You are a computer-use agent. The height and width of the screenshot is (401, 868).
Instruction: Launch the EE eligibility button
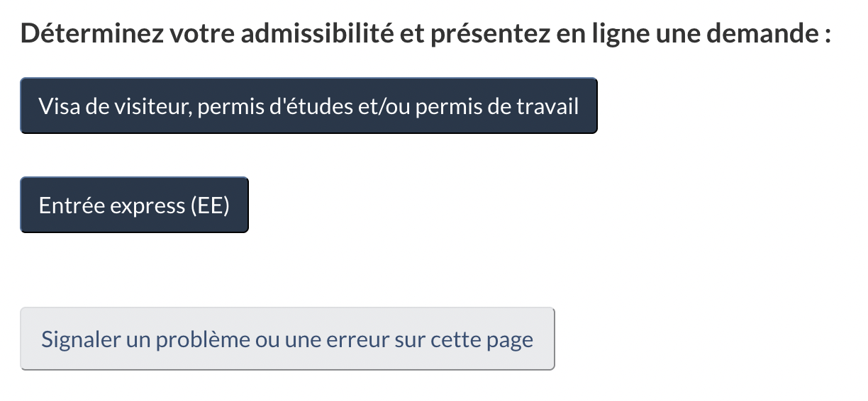pyautogui.click(x=134, y=205)
